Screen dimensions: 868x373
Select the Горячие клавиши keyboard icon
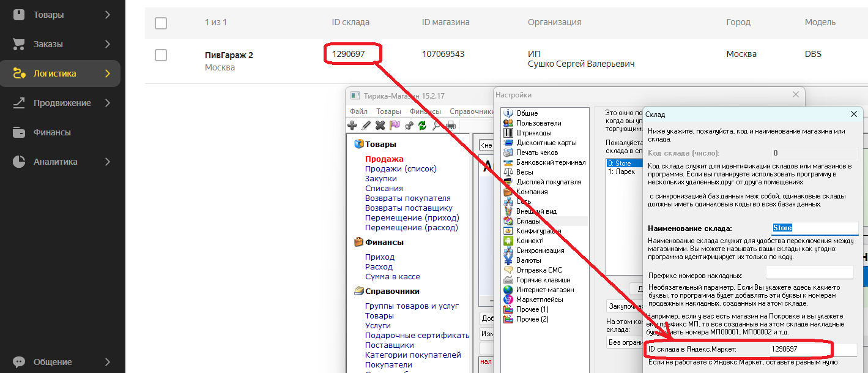[x=508, y=280]
